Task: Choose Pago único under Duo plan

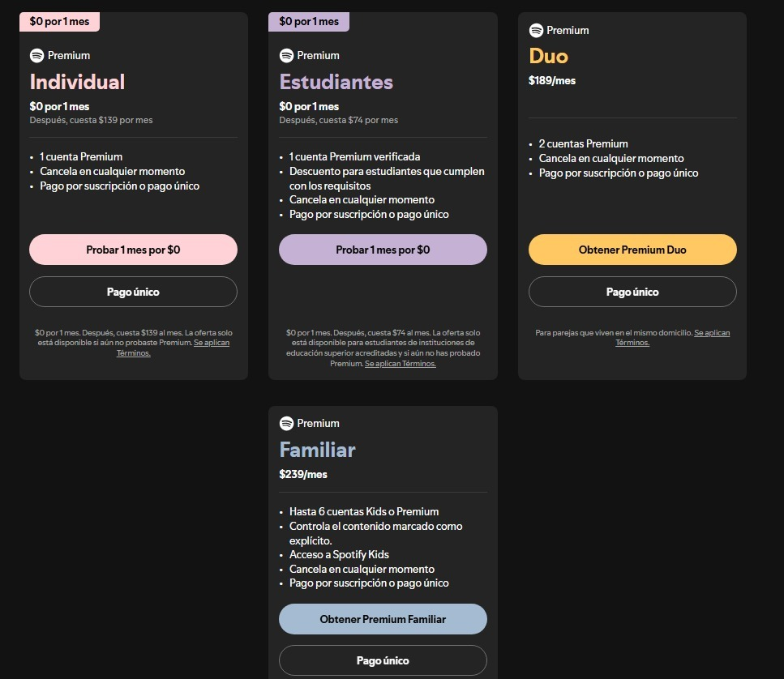Action: click(x=632, y=292)
